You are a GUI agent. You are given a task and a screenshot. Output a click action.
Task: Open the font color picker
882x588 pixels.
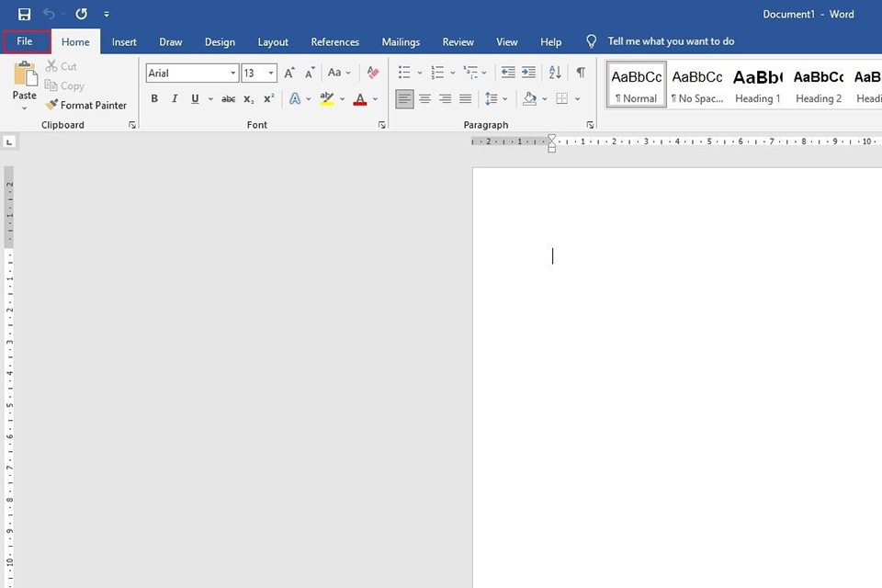(374, 98)
